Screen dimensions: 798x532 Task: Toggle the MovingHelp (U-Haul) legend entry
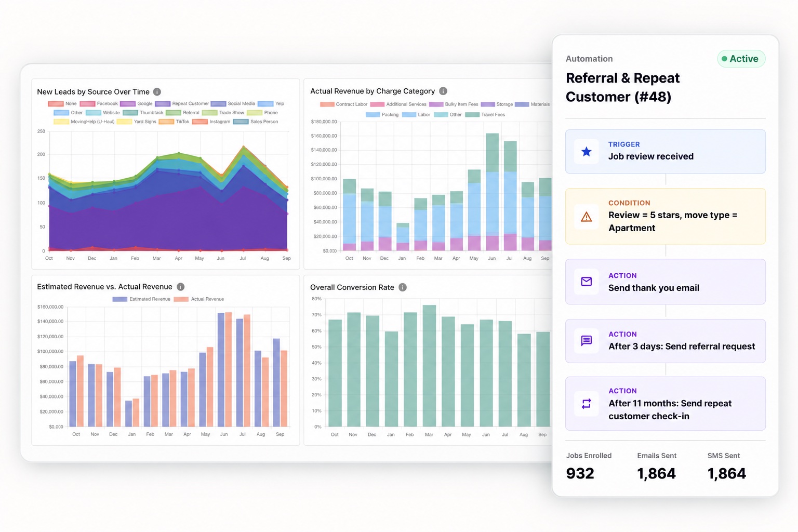coord(84,122)
